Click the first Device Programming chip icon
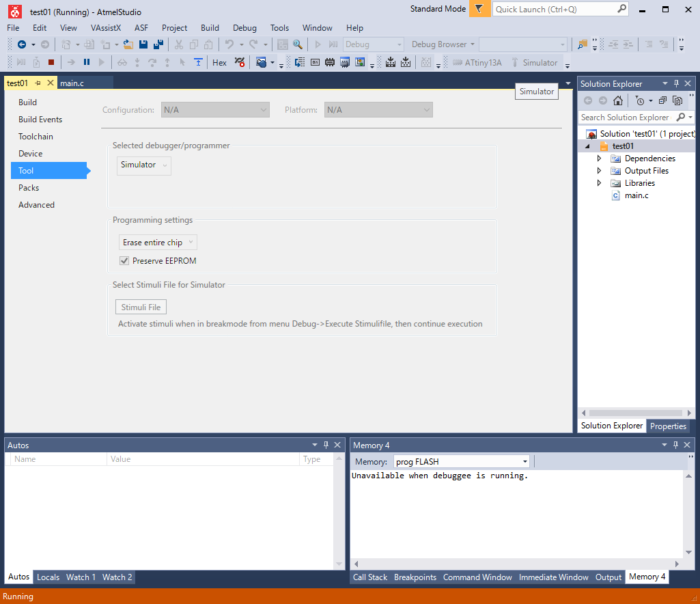 tap(391, 63)
